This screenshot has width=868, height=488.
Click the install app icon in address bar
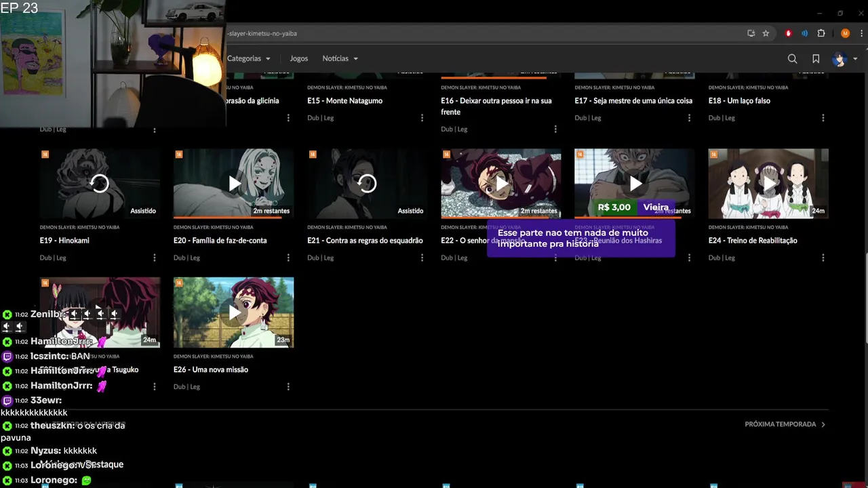751,33
